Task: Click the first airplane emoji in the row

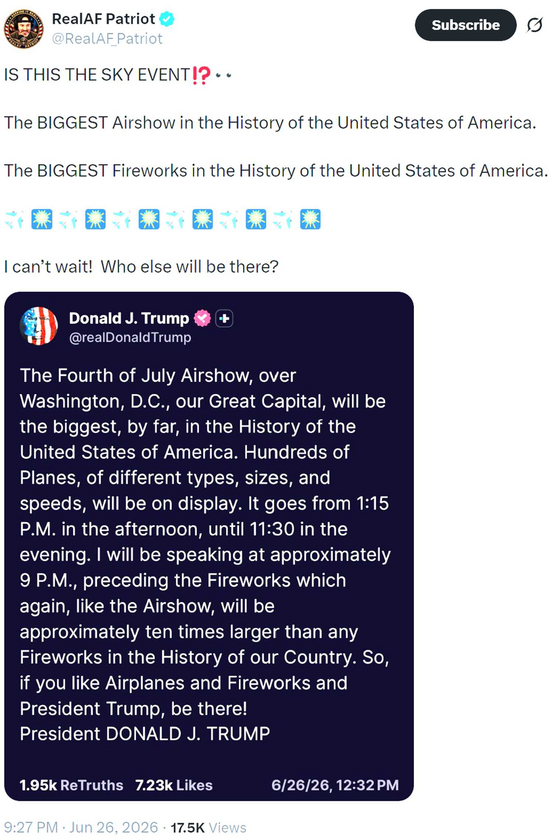Action: point(14,219)
